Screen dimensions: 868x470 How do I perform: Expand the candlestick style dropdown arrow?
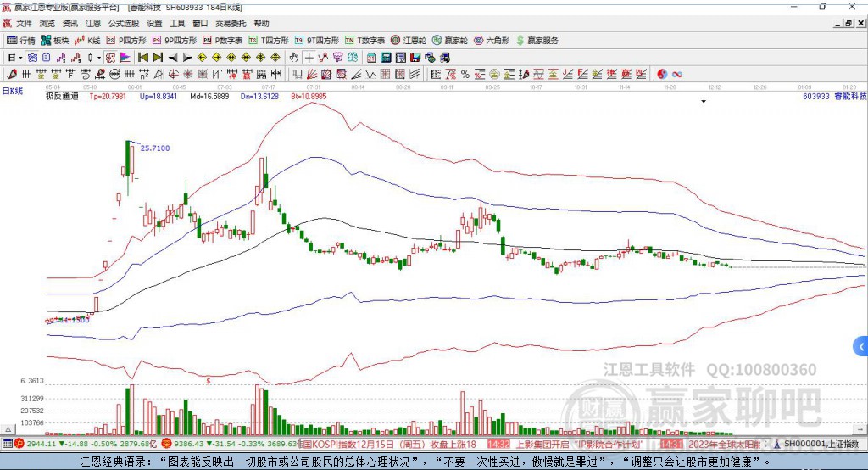point(98,58)
